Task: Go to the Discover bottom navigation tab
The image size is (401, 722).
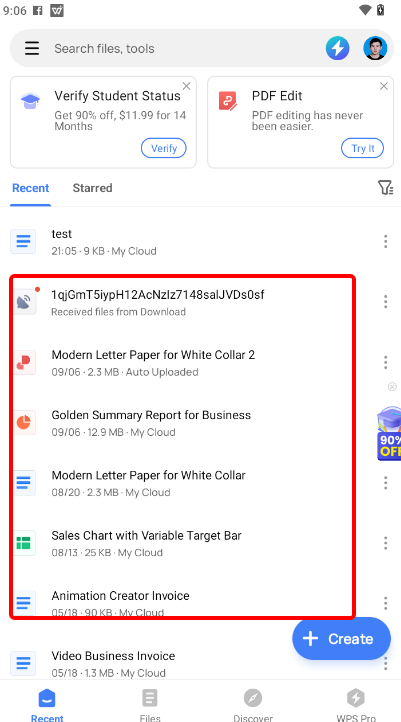Action: 253,705
